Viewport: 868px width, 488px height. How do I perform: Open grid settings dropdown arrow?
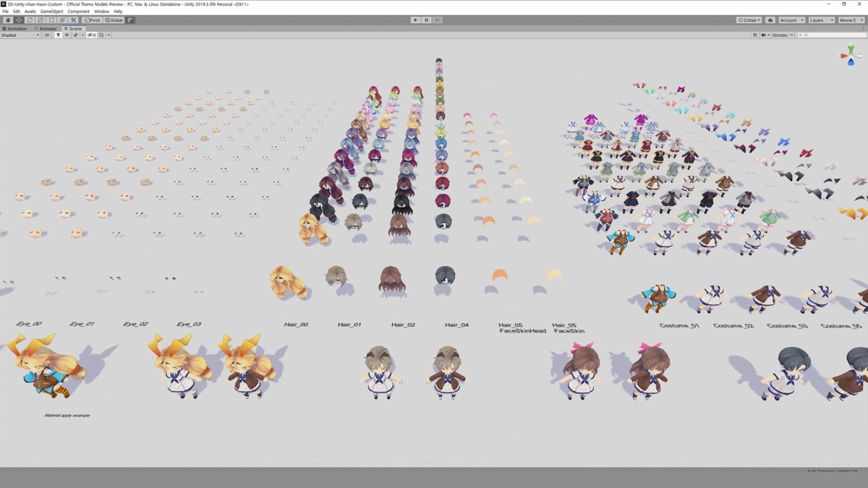tap(109, 35)
